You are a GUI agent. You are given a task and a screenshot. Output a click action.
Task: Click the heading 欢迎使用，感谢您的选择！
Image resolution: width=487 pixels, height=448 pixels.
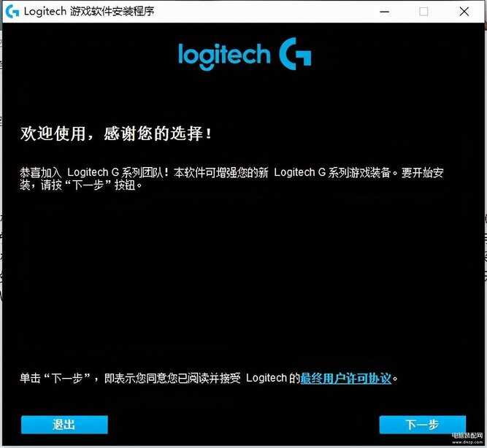[x=116, y=134]
